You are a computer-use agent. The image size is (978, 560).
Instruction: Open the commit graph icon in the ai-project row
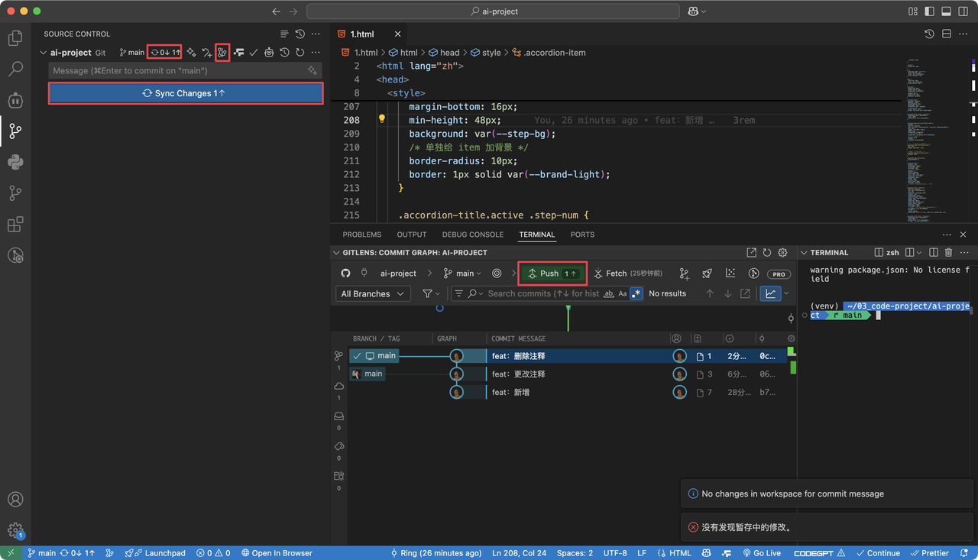tap(222, 53)
